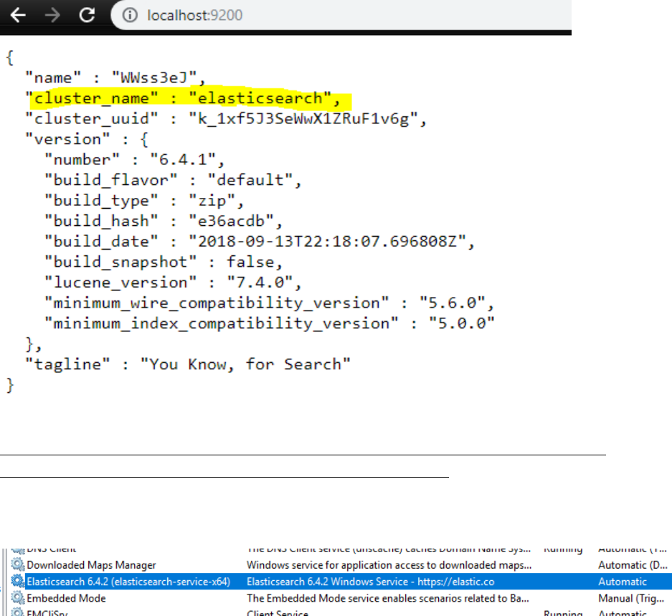Click the "number" : "6.4.1" line
Image resolution: width=672 pixels, height=616 pixels.
[135, 160]
